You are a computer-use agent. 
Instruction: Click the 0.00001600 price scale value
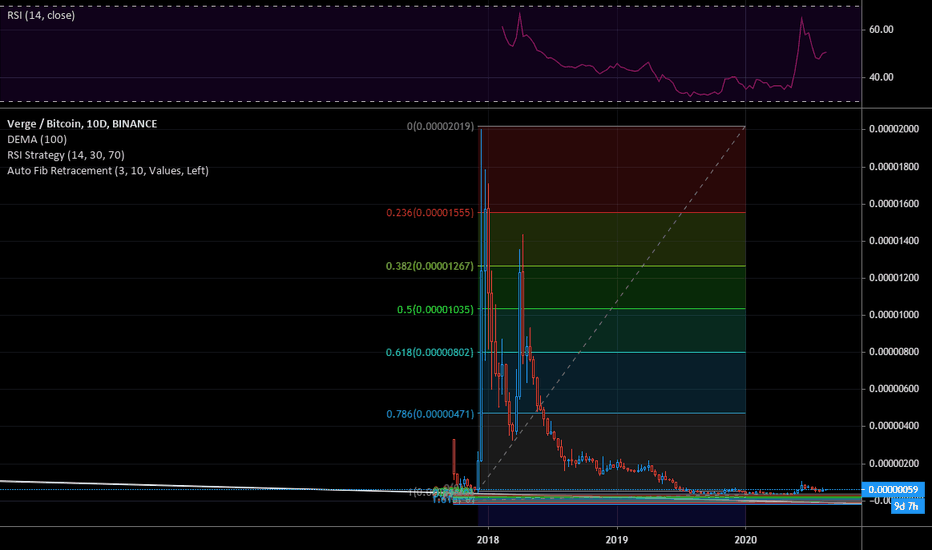point(893,203)
